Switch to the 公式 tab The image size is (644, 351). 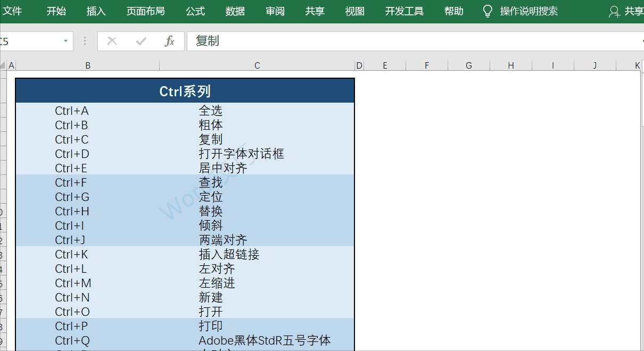pyautogui.click(x=195, y=11)
